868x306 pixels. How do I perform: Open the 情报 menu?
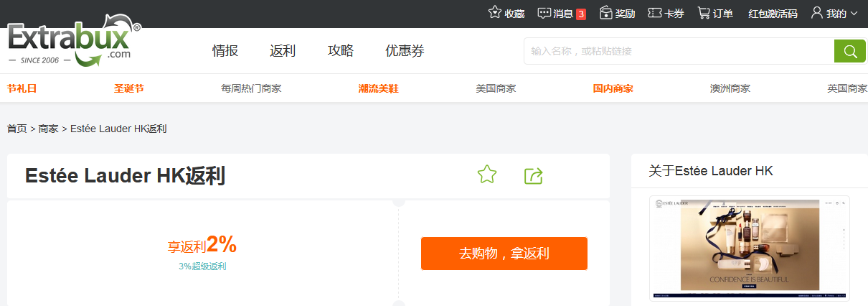[x=225, y=51]
